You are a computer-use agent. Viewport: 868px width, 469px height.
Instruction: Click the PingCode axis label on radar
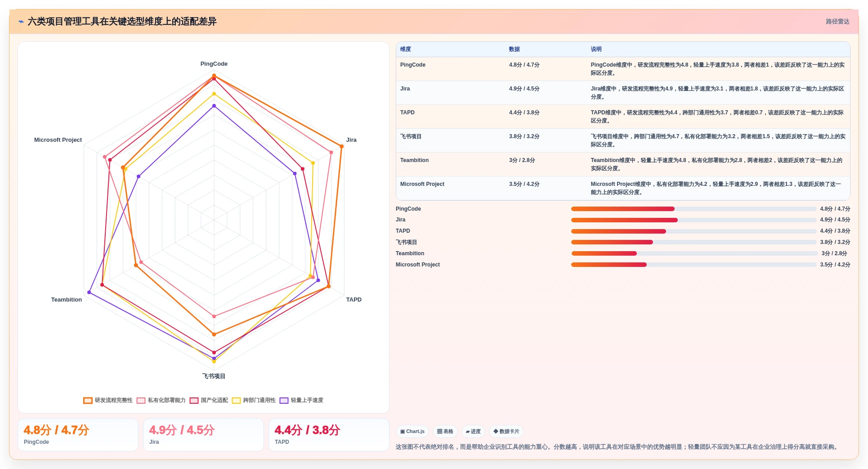(214, 64)
